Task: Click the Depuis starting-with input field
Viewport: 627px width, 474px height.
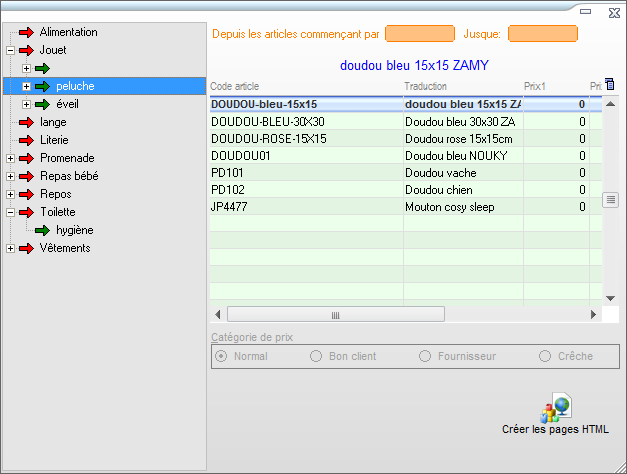Action: click(x=419, y=34)
